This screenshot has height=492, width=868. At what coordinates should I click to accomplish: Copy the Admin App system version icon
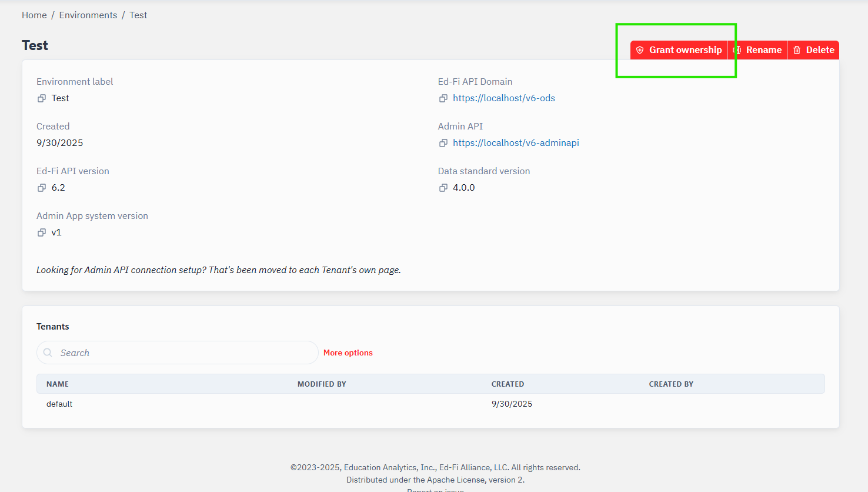(42, 232)
